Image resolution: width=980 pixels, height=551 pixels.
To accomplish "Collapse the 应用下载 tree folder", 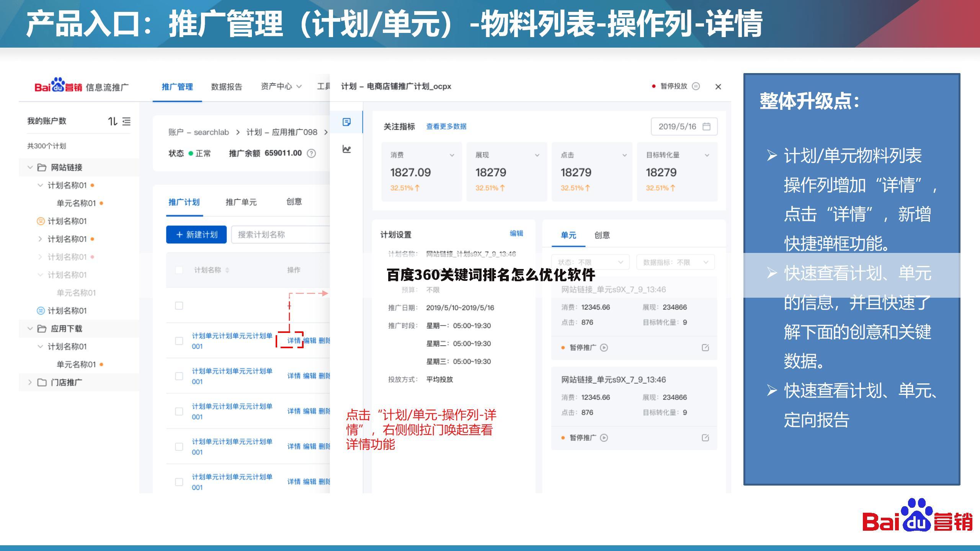I will tap(30, 329).
